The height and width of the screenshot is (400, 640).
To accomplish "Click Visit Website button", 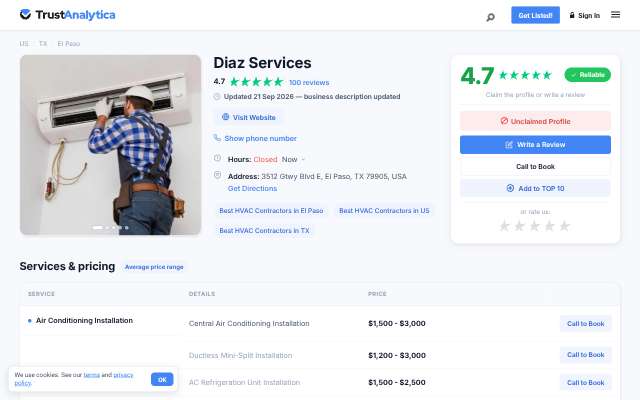I will tap(248, 118).
